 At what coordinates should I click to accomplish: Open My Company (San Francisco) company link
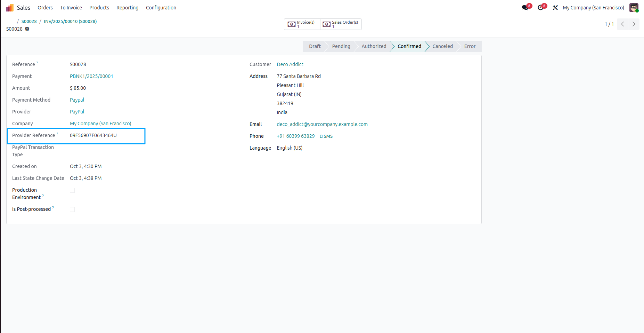(x=100, y=124)
